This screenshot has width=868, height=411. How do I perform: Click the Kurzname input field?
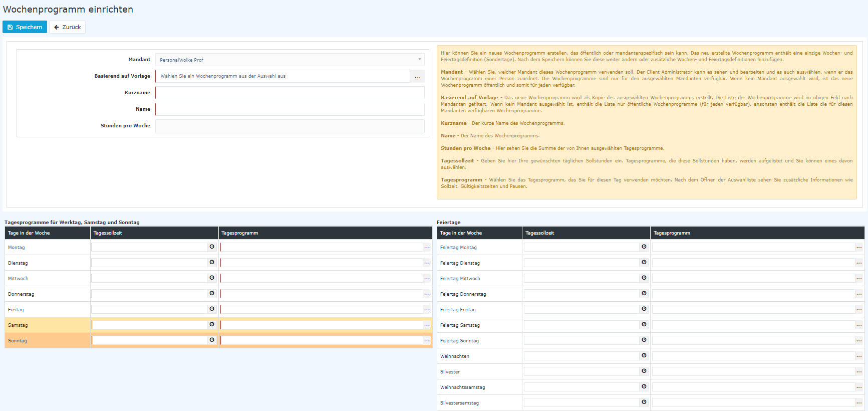pos(290,93)
